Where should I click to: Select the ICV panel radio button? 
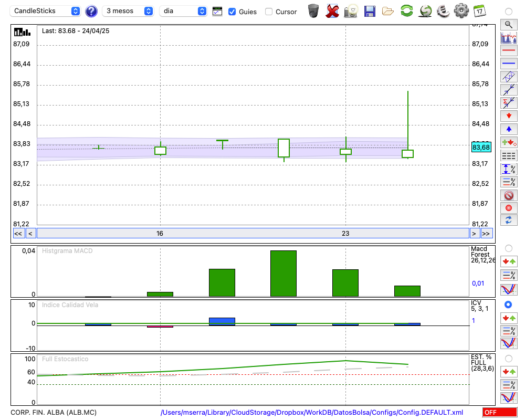point(508,304)
